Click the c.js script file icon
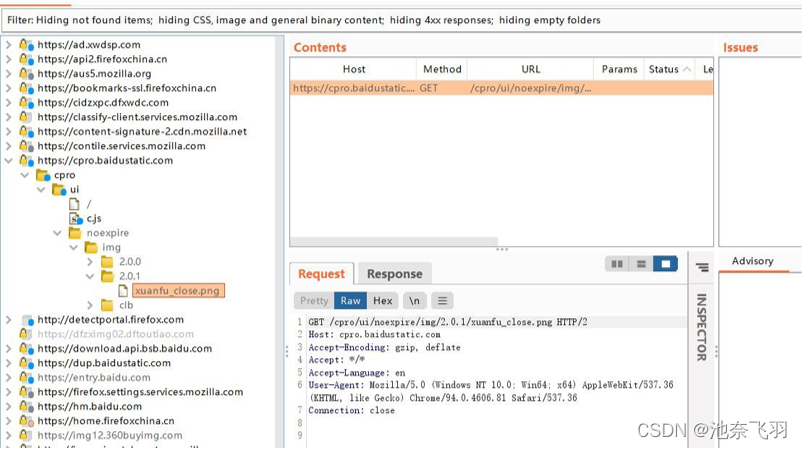This screenshot has height=449, width=802. [x=76, y=218]
